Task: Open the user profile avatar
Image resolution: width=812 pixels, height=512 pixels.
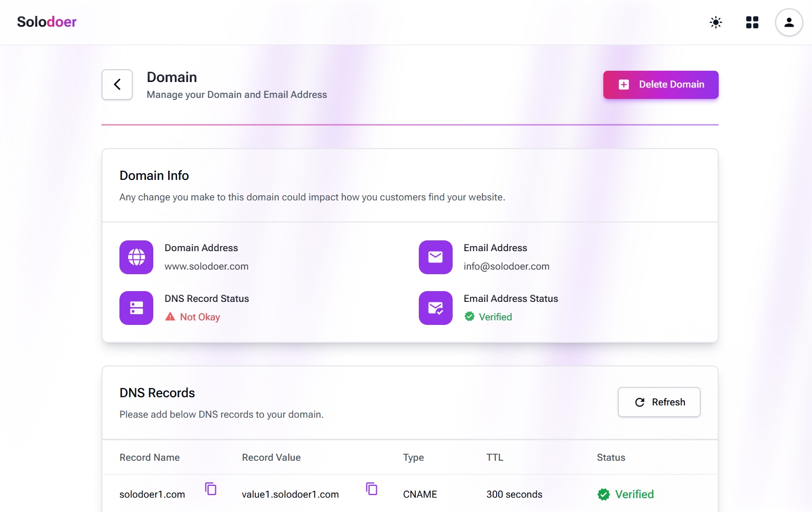Action: 789,22
